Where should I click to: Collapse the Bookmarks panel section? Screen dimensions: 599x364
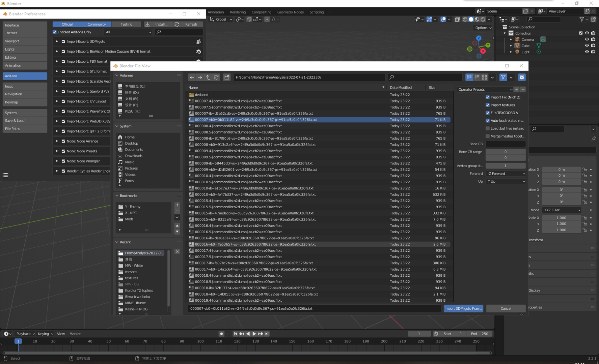click(x=117, y=195)
